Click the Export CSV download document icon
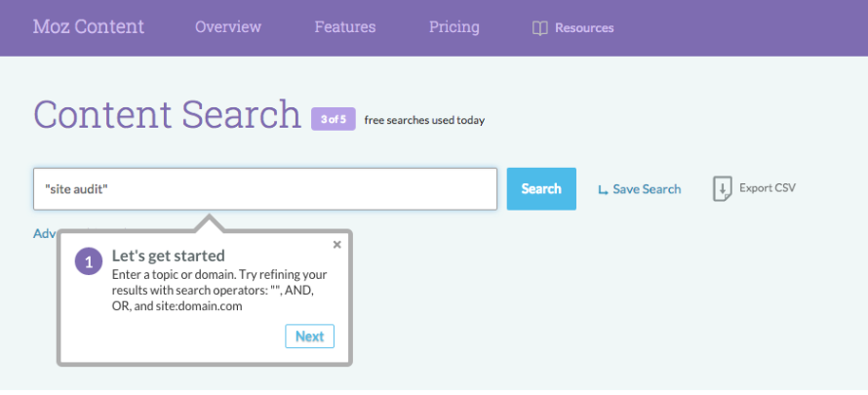Image resolution: width=868 pixels, height=395 pixels. tap(722, 189)
